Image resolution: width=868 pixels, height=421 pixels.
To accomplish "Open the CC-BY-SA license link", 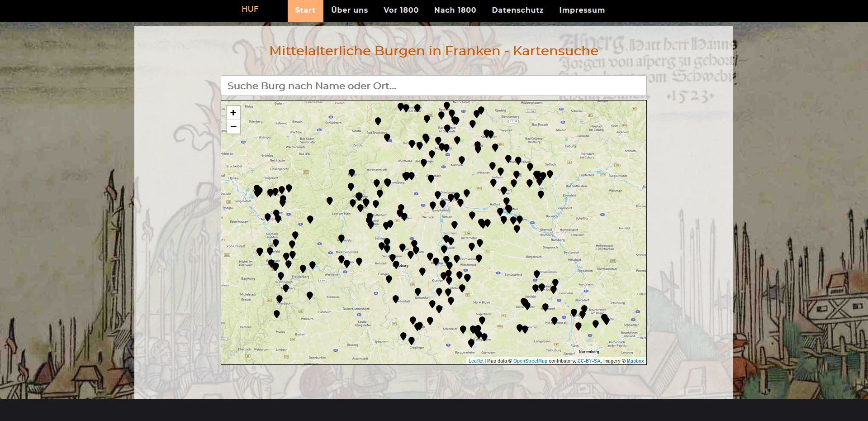I will point(589,361).
